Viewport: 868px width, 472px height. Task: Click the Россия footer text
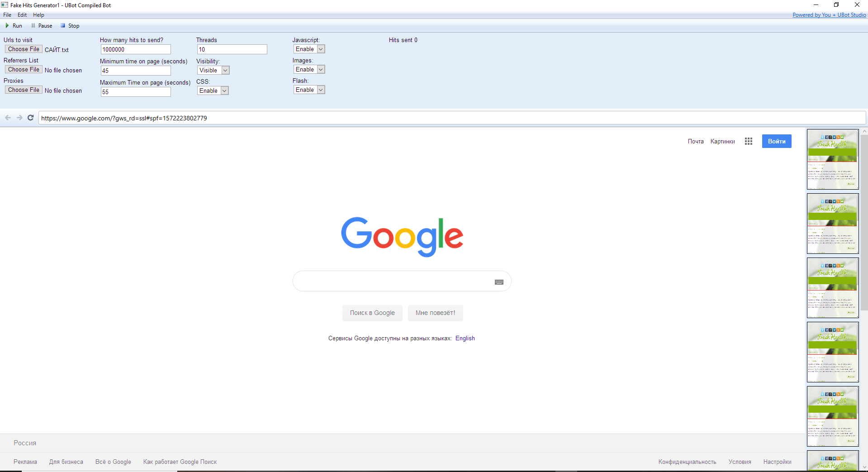25,443
